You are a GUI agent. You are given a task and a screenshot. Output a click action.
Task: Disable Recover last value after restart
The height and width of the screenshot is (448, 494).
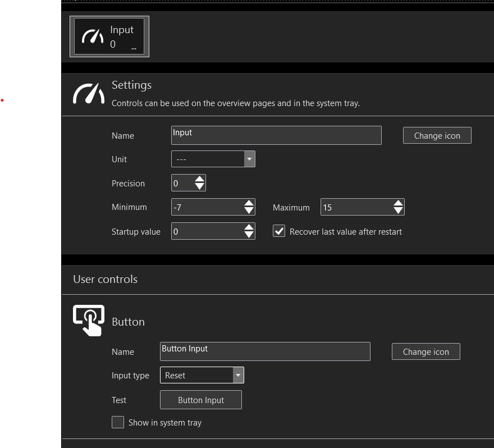tap(279, 231)
